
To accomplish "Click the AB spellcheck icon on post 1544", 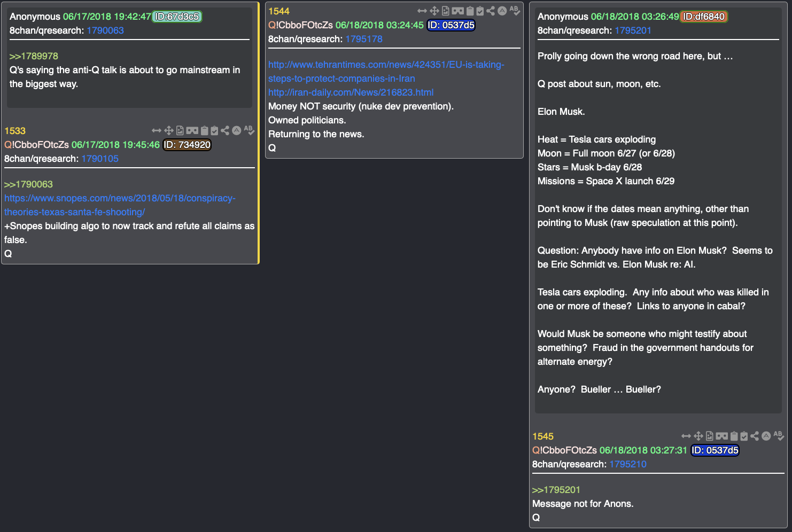I will pyautogui.click(x=515, y=11).
